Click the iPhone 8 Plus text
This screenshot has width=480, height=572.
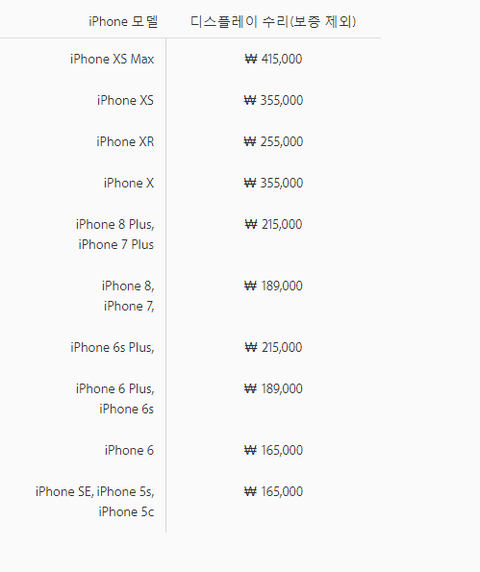115,224
